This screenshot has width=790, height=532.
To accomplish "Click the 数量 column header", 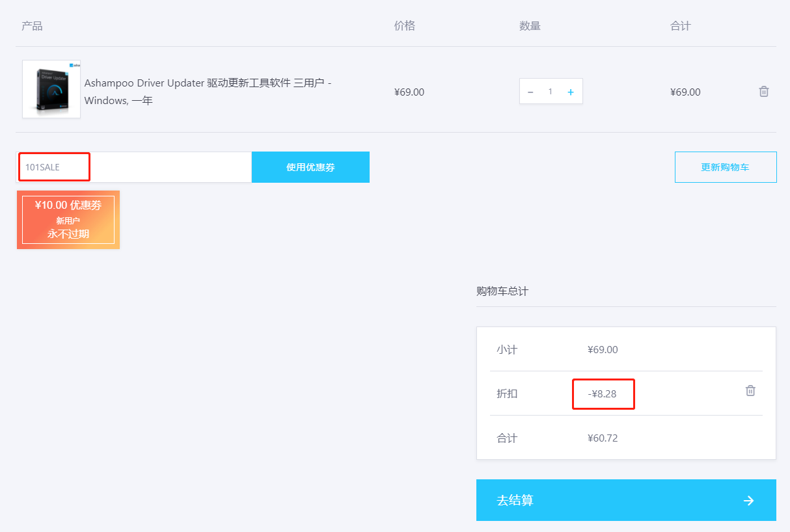I will pyautogui.click(x=530, y=26).
